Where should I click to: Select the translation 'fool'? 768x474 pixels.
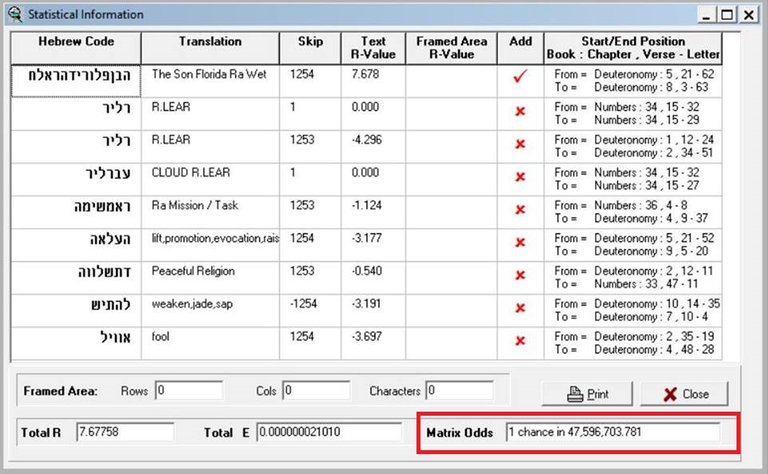click(x=160, y=336)
